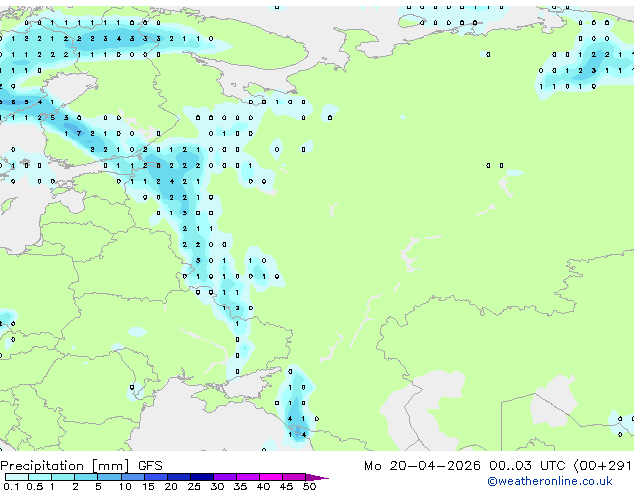Click the '30' legend label
This screenshot has width=634, height=490.
click(x=217, y=486)
